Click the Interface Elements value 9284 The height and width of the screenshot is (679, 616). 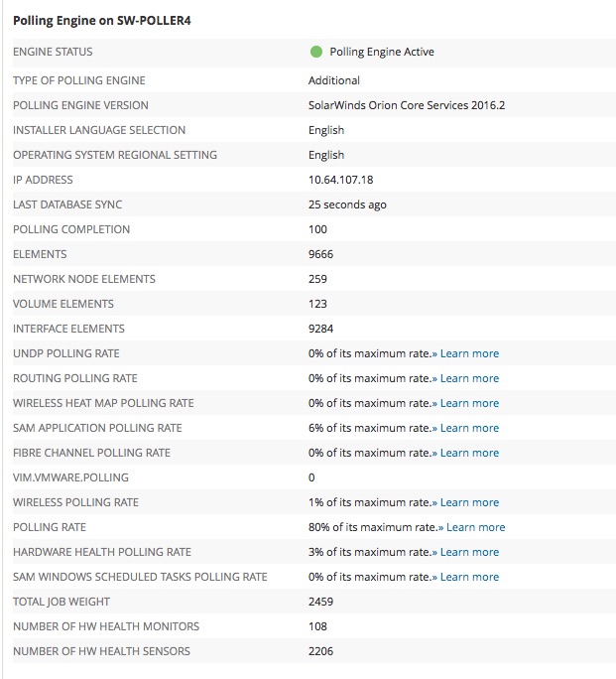coord(321,329)
